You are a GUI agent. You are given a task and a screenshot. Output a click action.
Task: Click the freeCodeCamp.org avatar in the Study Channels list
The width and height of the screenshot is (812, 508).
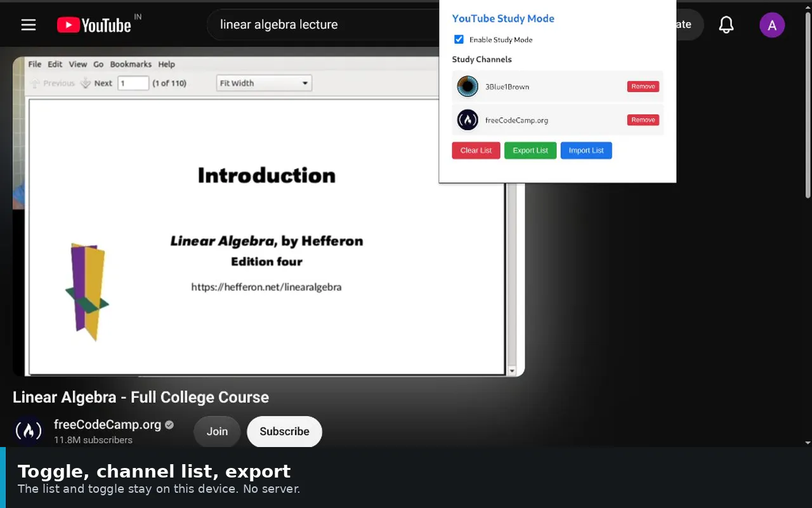[x=468, y=119]
